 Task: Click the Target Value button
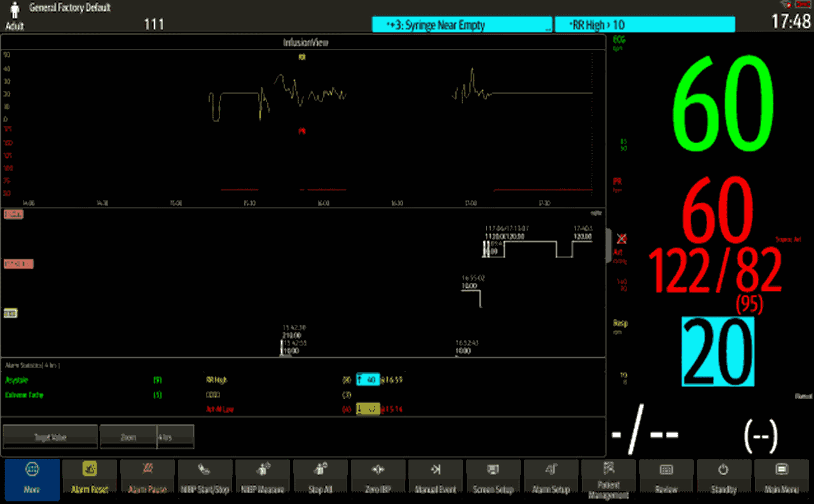click(50, 437)
